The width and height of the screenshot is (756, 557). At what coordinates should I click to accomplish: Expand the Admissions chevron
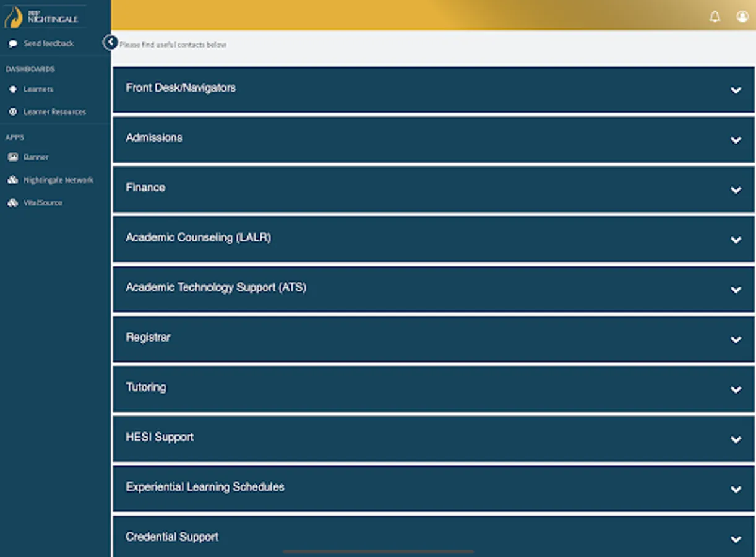(x=736, y=140)
